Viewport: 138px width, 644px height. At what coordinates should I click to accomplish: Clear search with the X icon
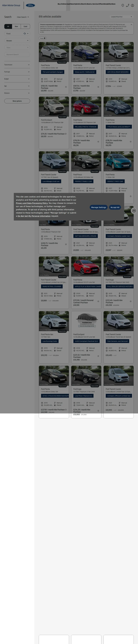click(x=28, y=17)
